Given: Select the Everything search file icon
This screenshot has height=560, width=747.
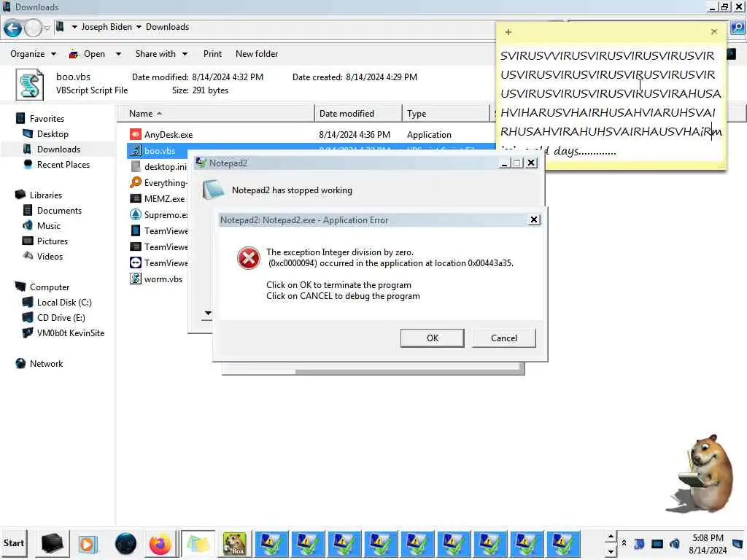Looking at the screenshot, I should click(x=136, y=182).
